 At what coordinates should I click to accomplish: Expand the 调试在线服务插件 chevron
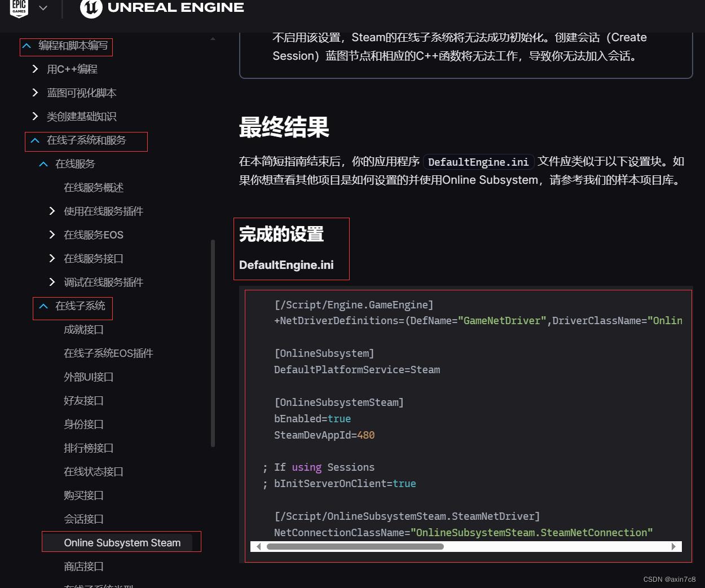[x=52, y=282]
